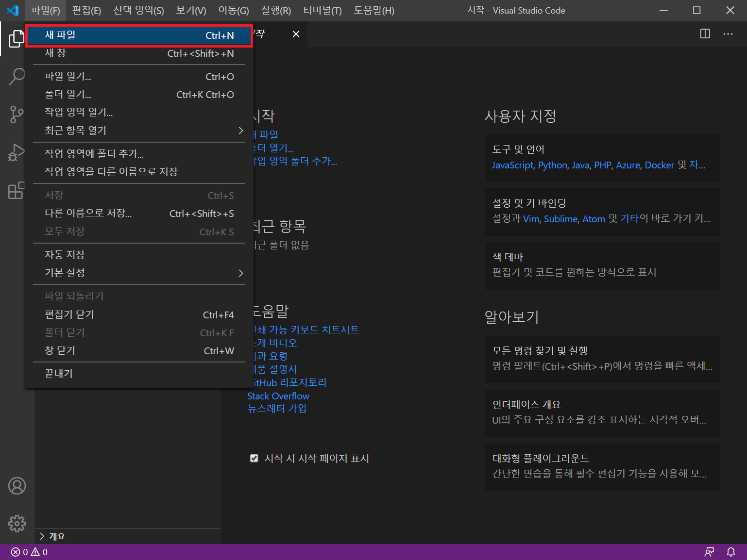Image resolution: width=747 pixels, height=560 pixels.
Task: Choose 끝내기 to exit
Action: pyautogui.click(x=139, y=374)
